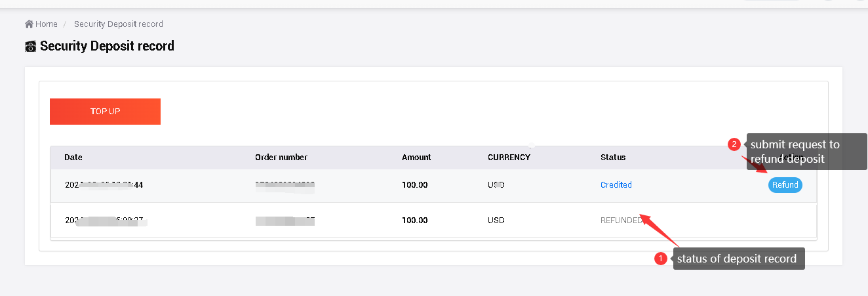Click the Order number column header
Viewport: 868px width, 296px height.
coord(281,158)
